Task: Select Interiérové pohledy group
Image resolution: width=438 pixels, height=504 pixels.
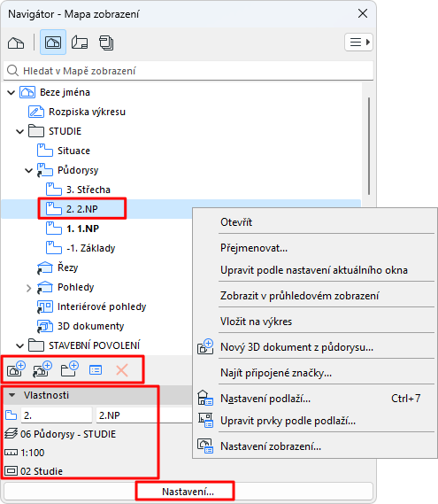Action: click(x=102, y=306)
